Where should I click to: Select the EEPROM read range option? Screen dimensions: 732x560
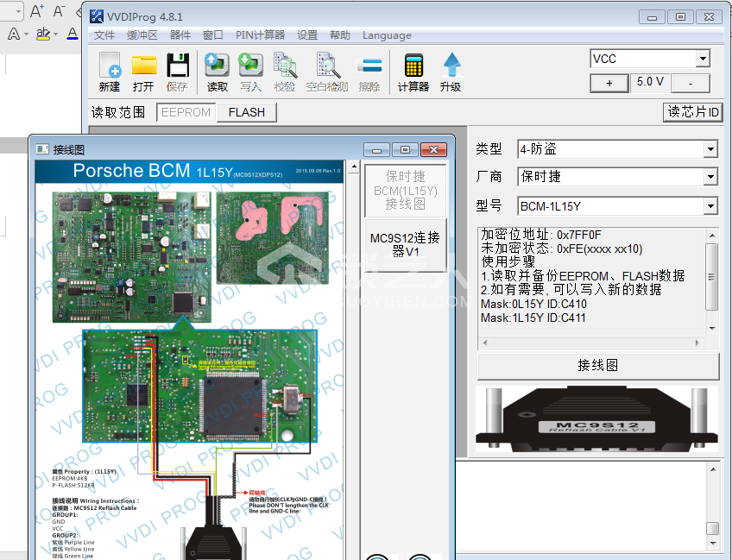[186, 112]
